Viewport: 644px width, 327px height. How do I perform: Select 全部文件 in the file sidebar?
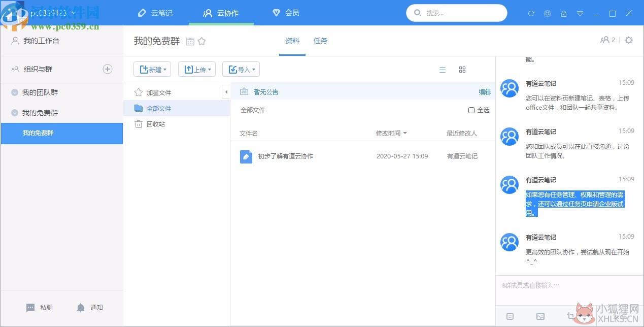177,108
